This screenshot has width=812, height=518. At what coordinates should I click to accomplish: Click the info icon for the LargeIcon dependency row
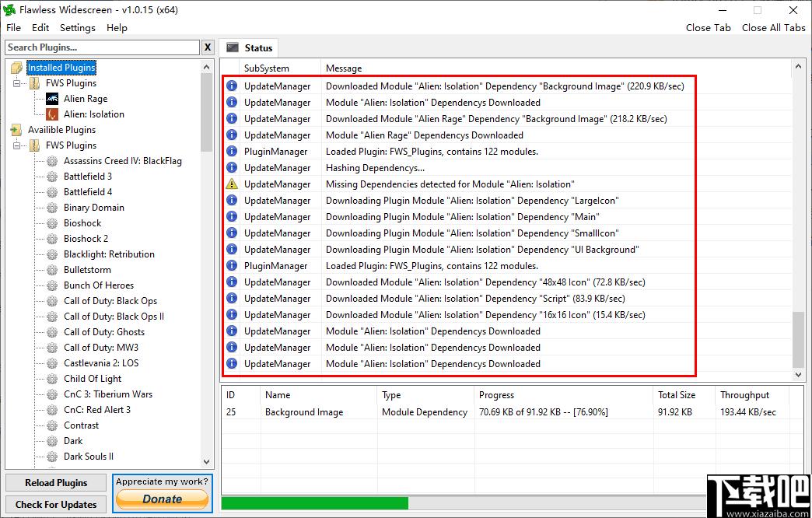[x=232, y=200]
